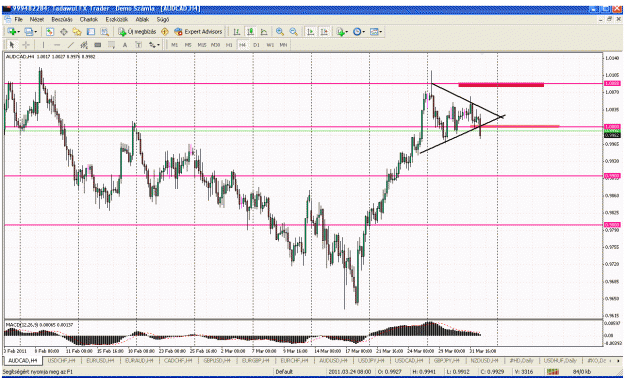The width and height of the screenshot is (625, 378).
Task: Select the equidistant channel tool
Action: pyautogui.click(x=84, y=45)
